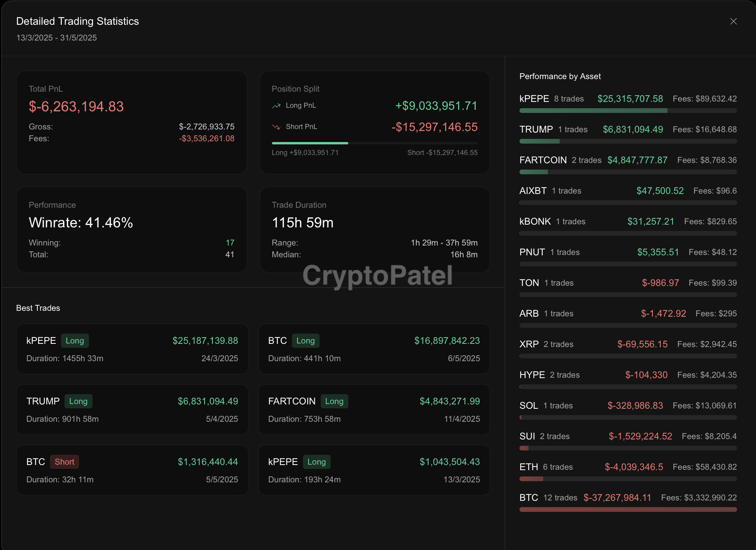Click the date range 13/3/2025 - 31/5/2025
The height and width of the screenshot is (550, 756).
57,38
